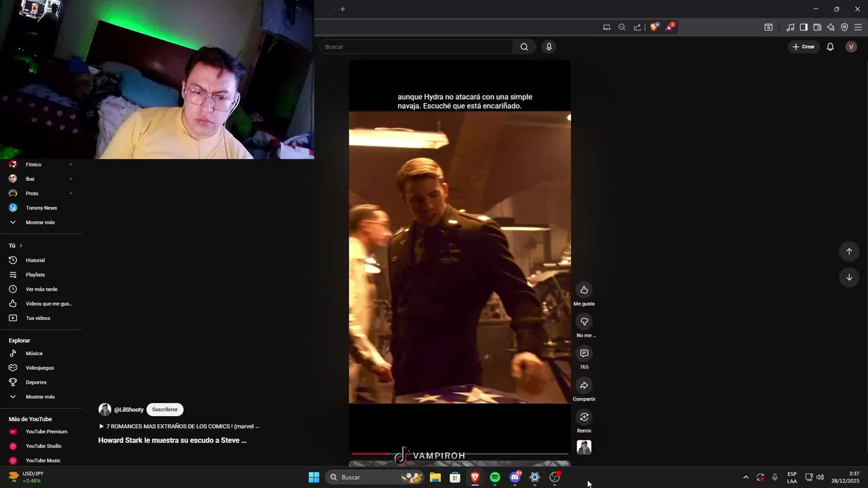Open File Explorer from the taskbar
The image size is (868, 488).
(435, 477)
